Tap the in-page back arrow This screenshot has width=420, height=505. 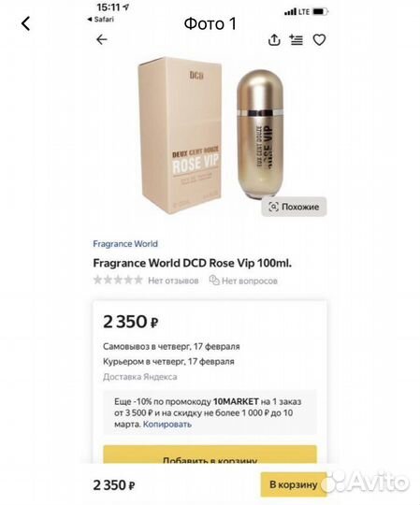pyautogui.click(x=101, y=39)
